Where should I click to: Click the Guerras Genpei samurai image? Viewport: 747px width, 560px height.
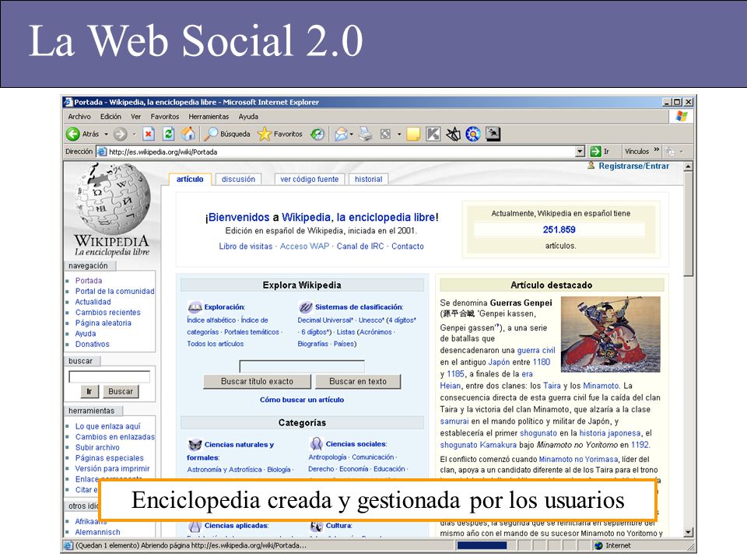point(611,334)
